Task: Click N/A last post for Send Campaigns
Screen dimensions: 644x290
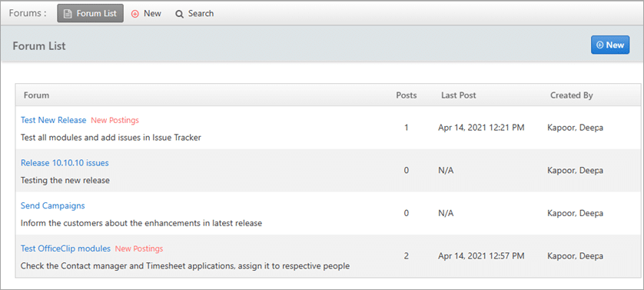Action: point(446,213)
